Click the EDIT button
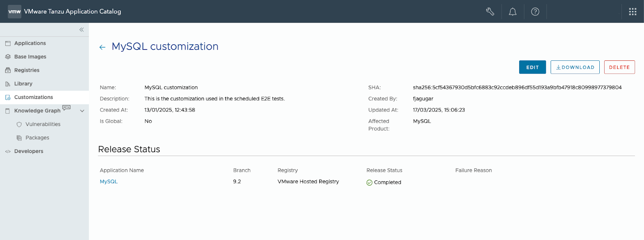644x240 pixels. (x=532, y=67)
